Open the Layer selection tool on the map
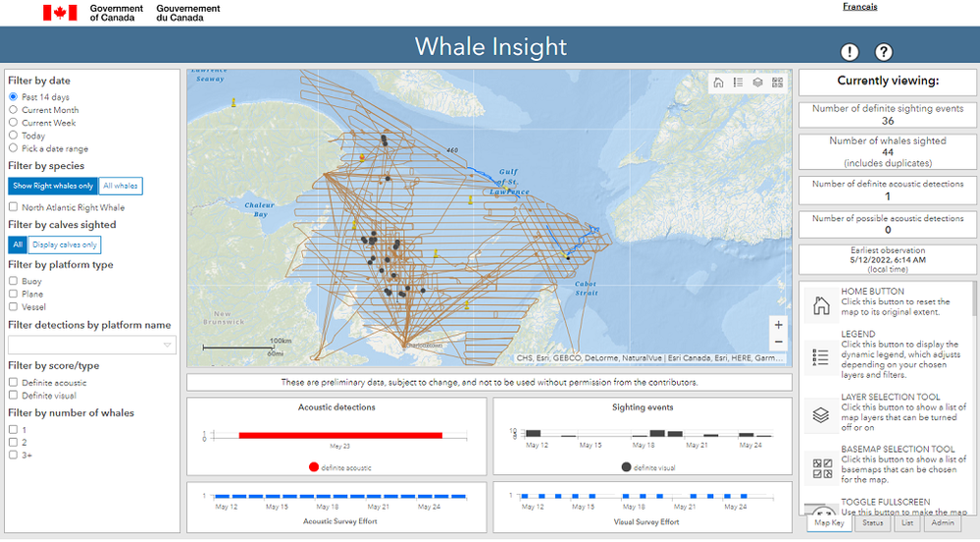The height and width of the screenshot is (542, 980). pos(757,82)
